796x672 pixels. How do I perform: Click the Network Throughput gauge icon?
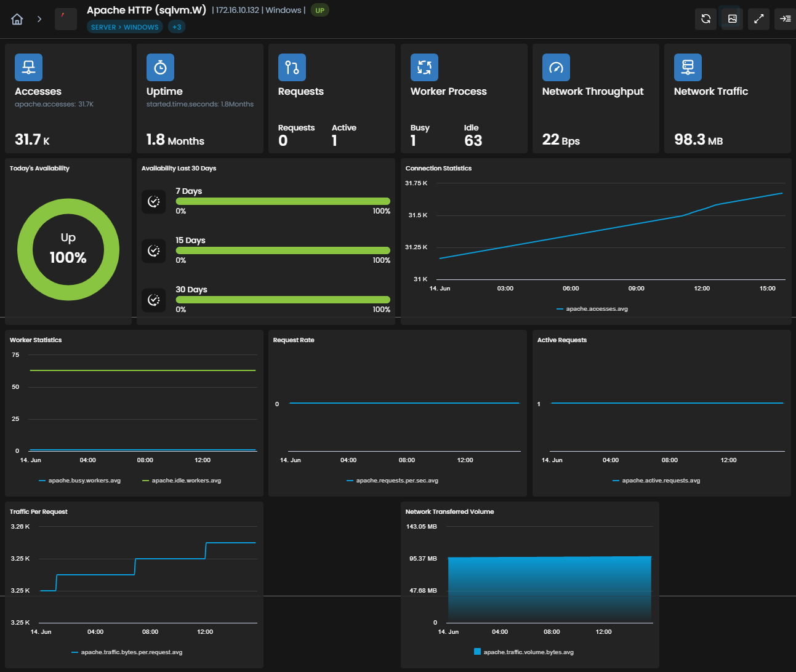click(556, 68)
